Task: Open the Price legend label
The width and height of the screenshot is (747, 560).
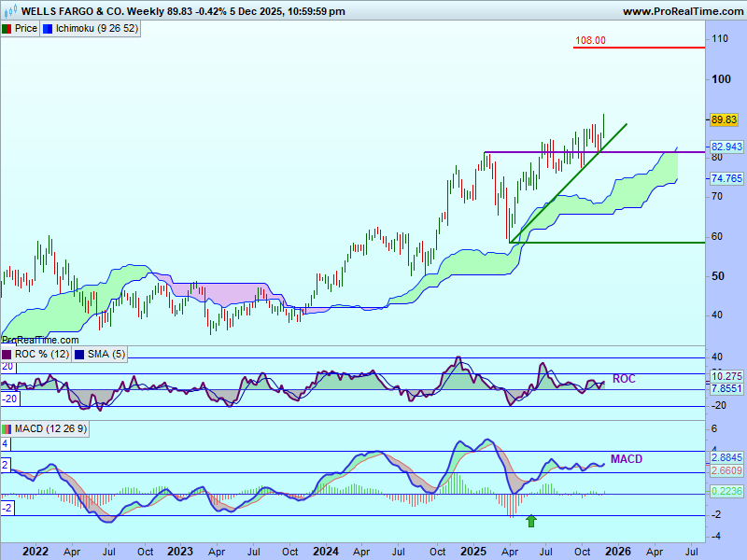Action: point(26,28)
